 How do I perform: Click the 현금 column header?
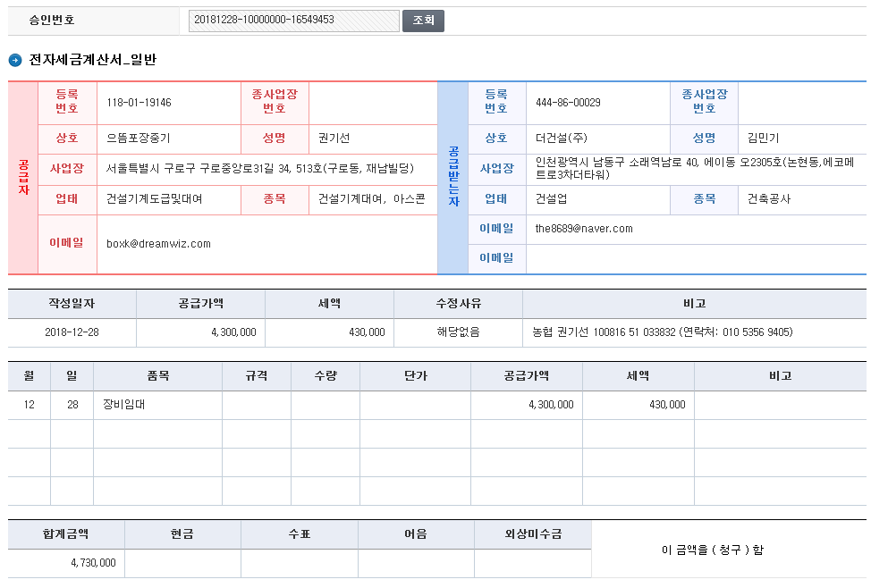(182, 534)
